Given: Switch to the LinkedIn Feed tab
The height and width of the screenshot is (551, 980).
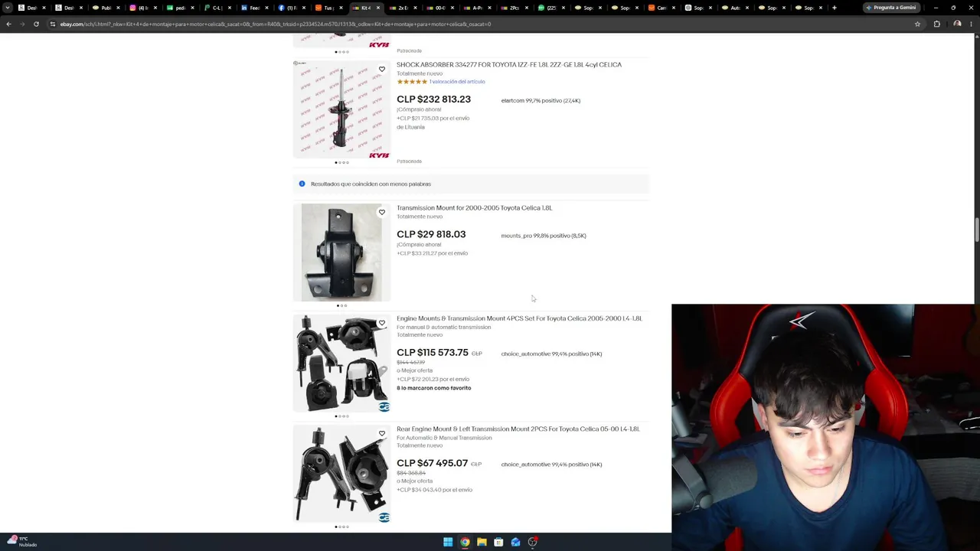Looking at the screenshot, I should pos(253,8).
